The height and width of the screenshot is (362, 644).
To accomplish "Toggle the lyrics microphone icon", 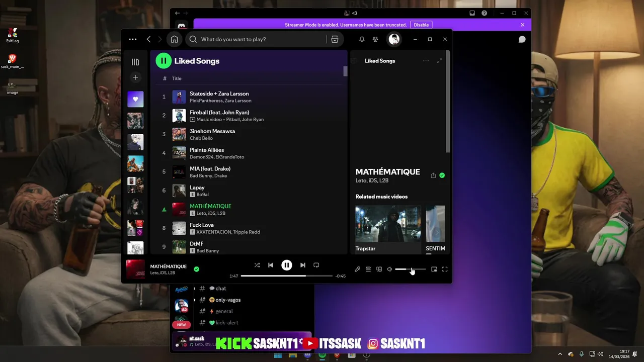I will coord(357,269).
